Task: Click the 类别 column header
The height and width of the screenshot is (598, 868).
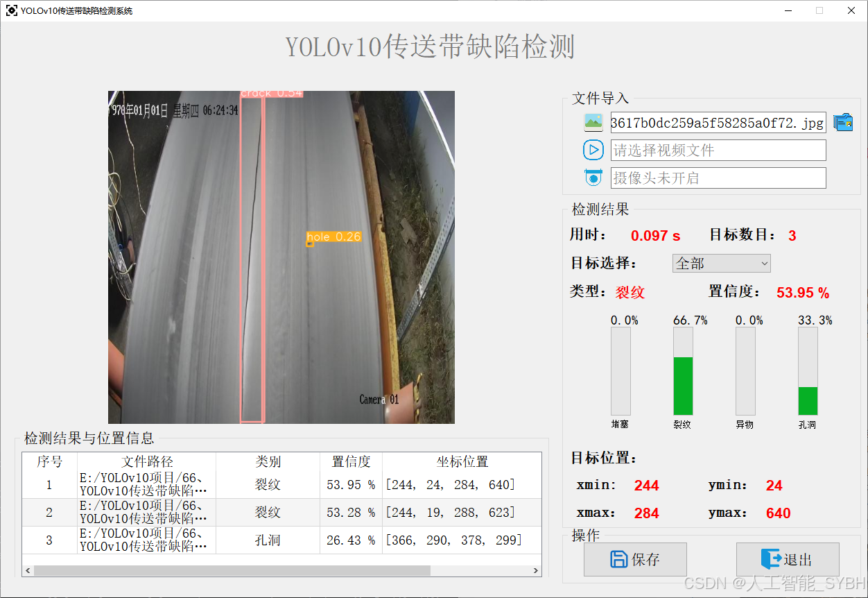Action: [x=268, y=461]
